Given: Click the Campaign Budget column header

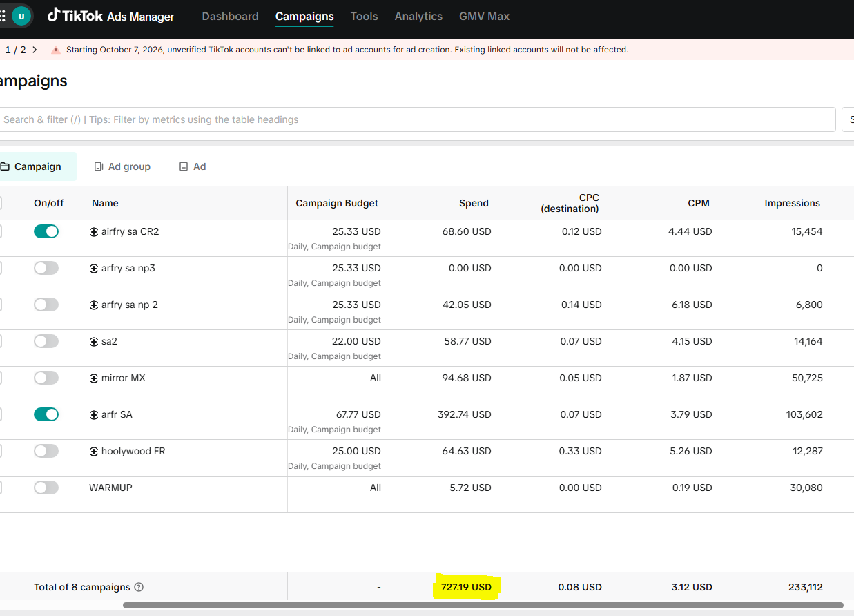Looking at the screenshot, I should pos(337,203).
